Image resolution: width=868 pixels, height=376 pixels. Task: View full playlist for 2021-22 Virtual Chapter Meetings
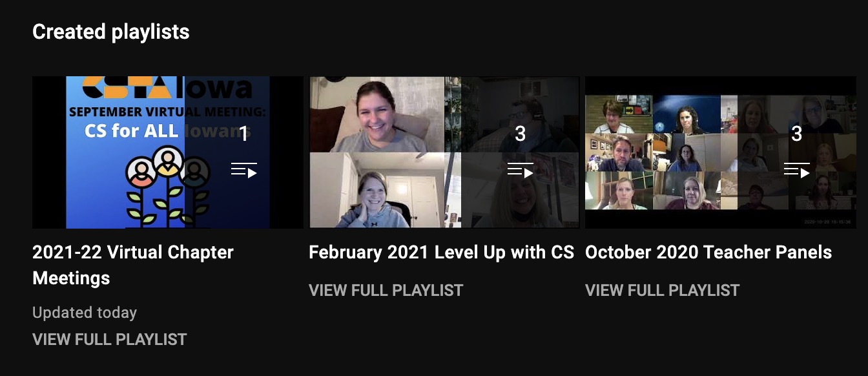point(110,339)
